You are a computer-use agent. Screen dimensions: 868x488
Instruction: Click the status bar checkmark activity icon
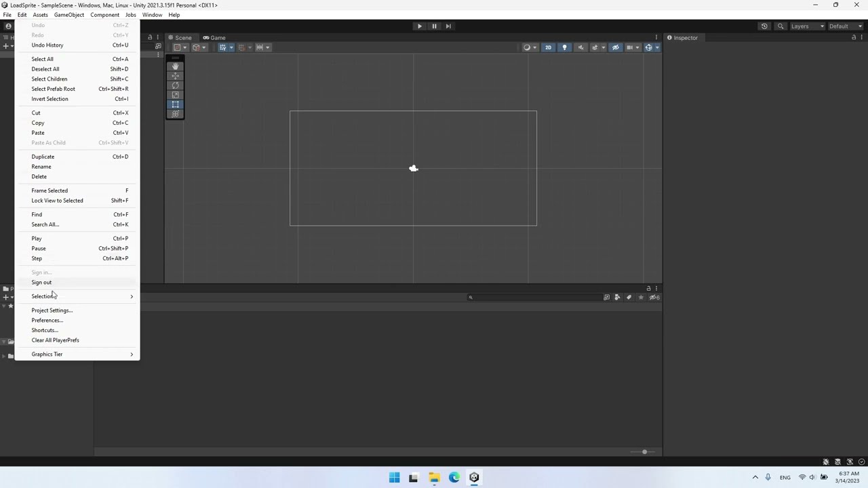click(861, 462)
